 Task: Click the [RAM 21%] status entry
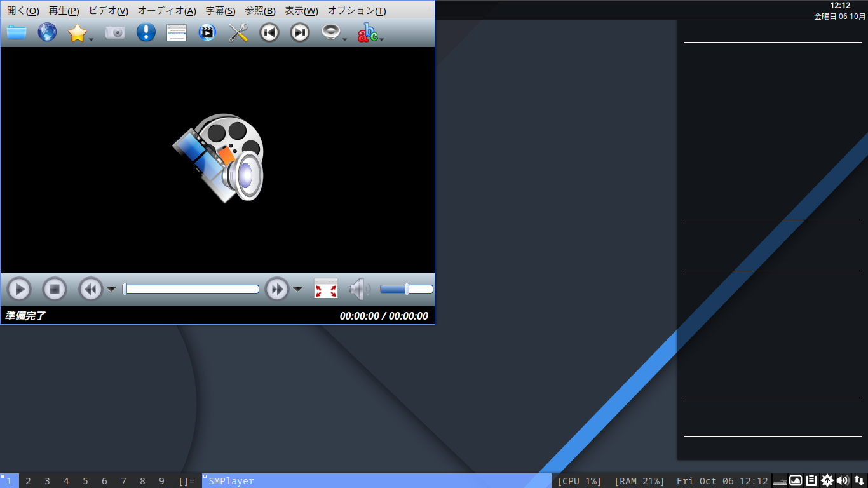639,481
